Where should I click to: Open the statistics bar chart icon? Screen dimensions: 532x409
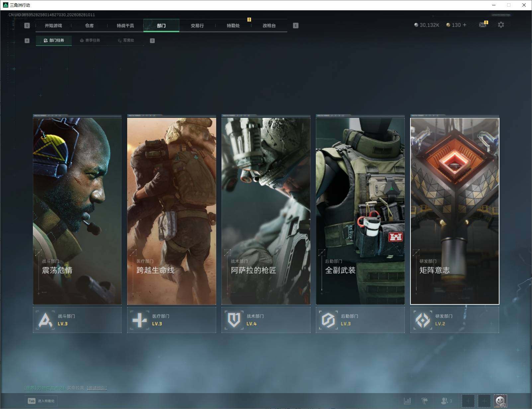click(407, 401)
